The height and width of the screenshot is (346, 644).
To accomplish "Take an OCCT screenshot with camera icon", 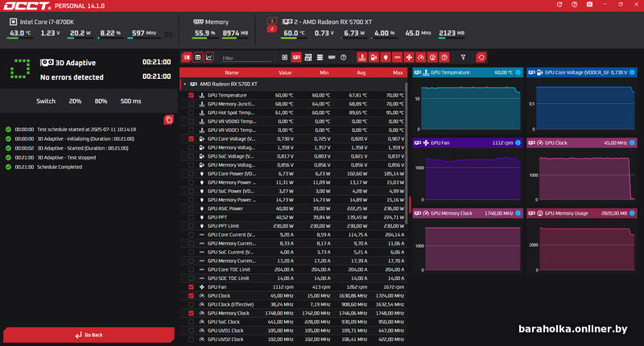I will click(589, 5).
